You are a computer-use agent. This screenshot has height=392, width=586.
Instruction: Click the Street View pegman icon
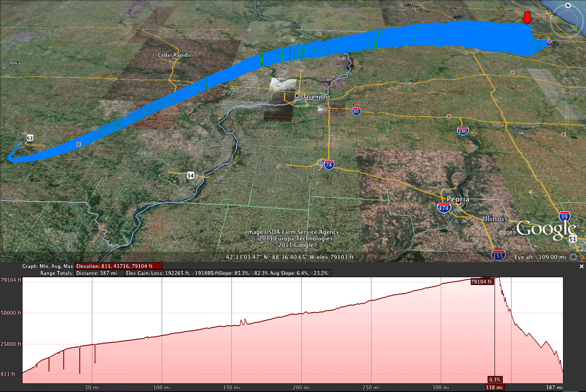pyautogui.click(x=567, y=76)
